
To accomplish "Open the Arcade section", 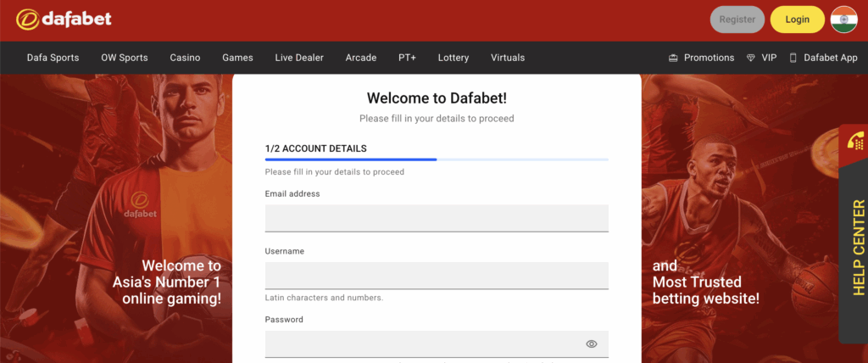I will [361, 58].
